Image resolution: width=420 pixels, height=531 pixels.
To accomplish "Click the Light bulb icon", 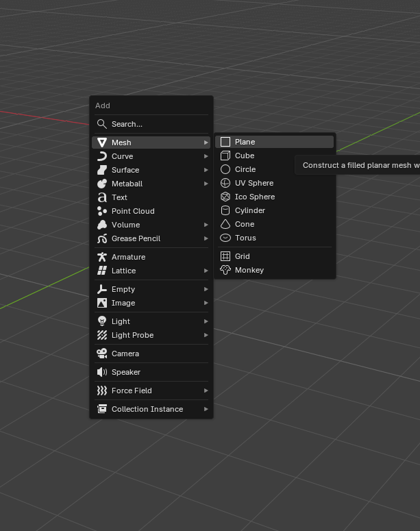I will (102, 321).
